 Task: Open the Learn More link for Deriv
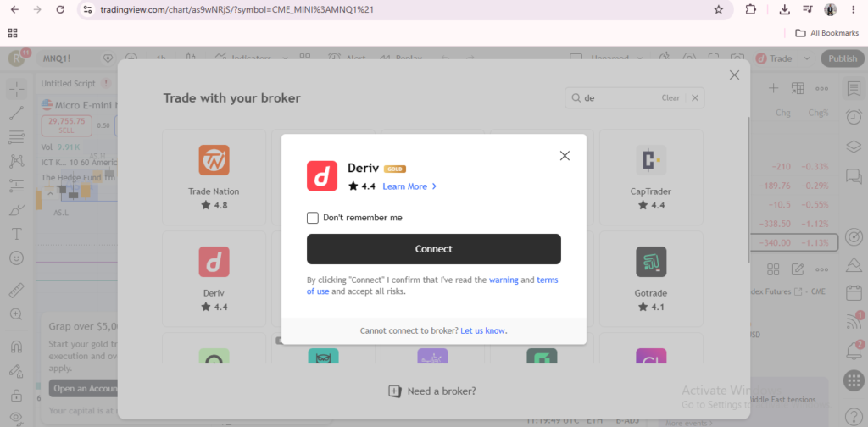(x=409, y=186)
